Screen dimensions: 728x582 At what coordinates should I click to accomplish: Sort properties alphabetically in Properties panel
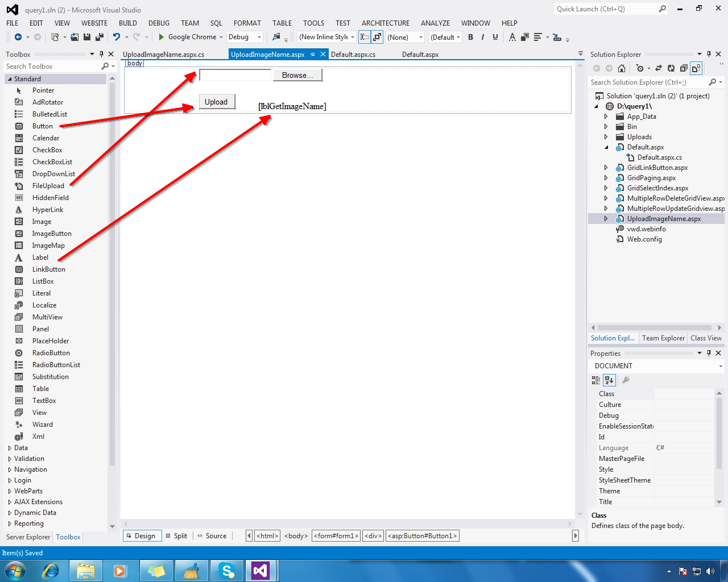pyautogui.click(x=609, y=380)
